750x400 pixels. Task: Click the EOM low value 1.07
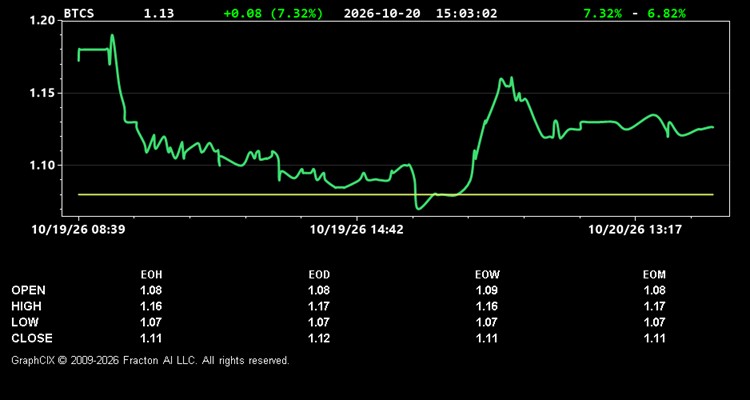pos(654,322)
